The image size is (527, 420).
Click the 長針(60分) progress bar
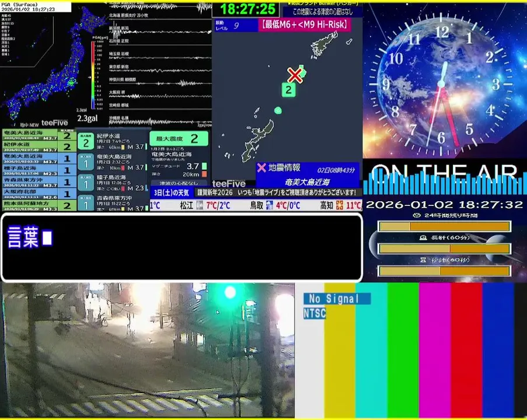(445, 249)
